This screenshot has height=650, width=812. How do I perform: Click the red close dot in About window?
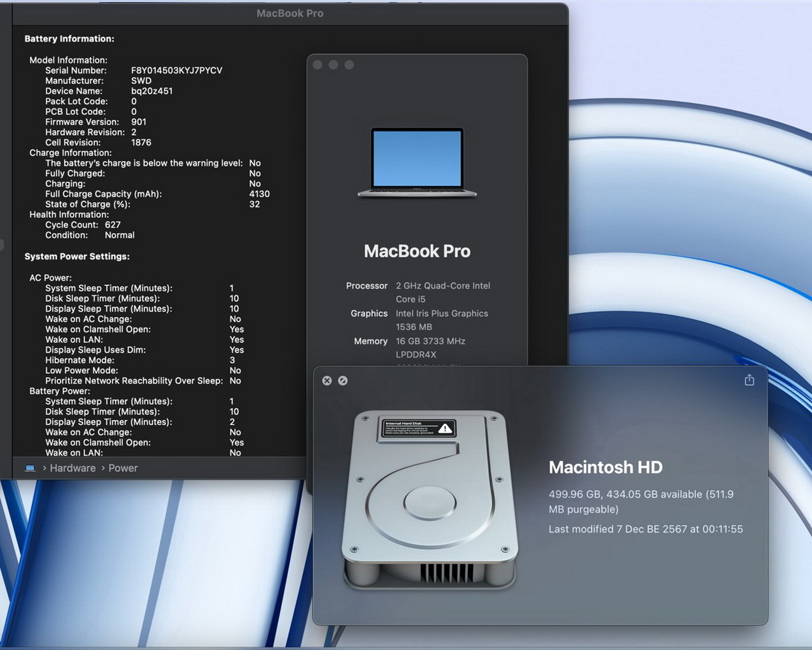point(317,65)
